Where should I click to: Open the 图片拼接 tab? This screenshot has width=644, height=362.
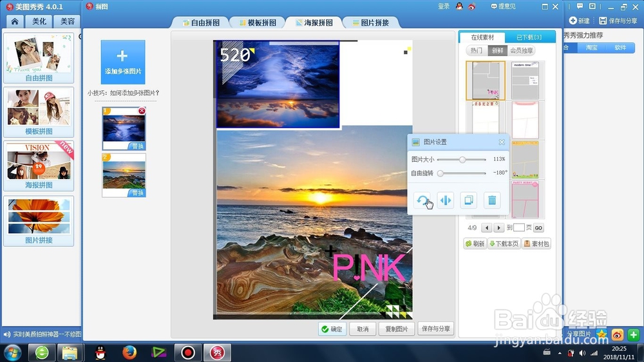point(370,23)
